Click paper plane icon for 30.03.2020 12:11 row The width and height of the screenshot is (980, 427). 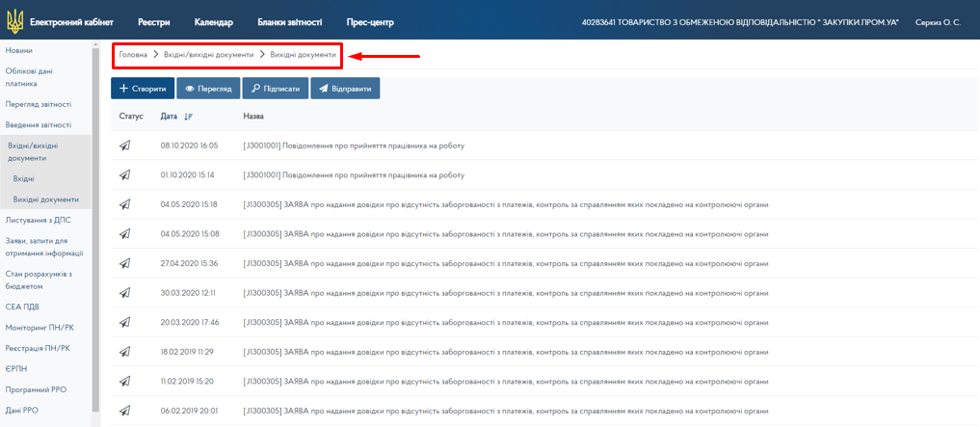[x=124, y=293]
